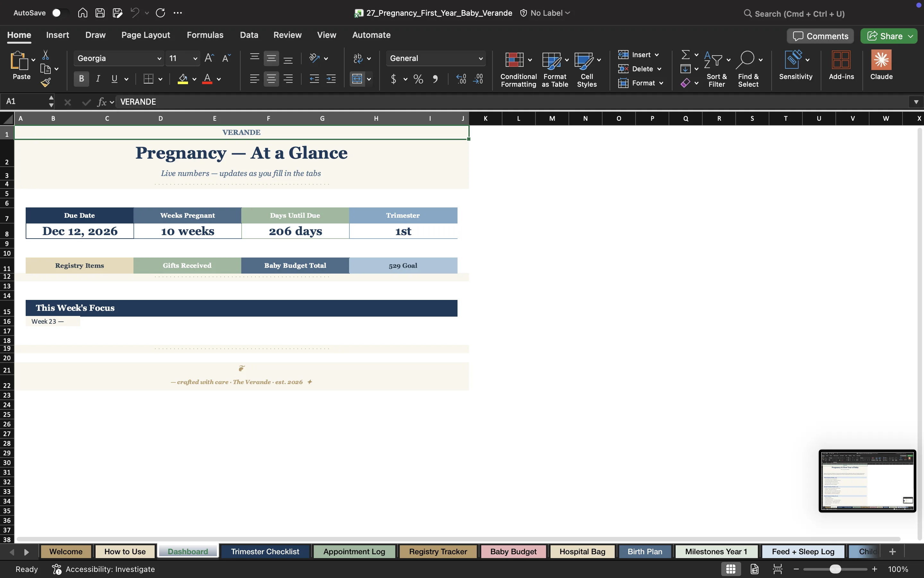Click the Percent Style icon
The width and height of the screenshot is (924, 578).
418,79
